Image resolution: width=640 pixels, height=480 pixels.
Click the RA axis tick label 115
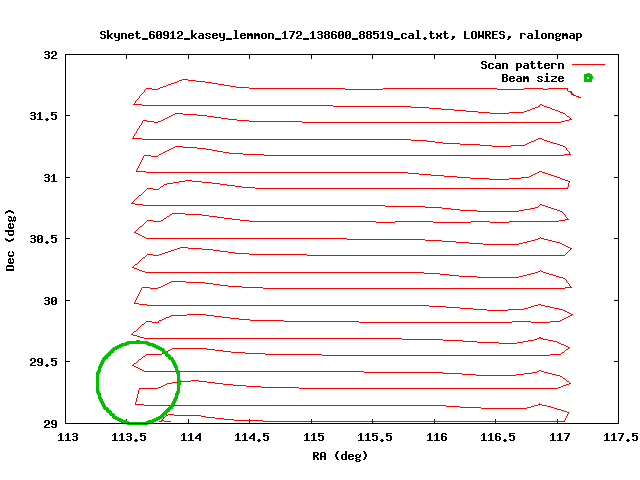[313, 437]
